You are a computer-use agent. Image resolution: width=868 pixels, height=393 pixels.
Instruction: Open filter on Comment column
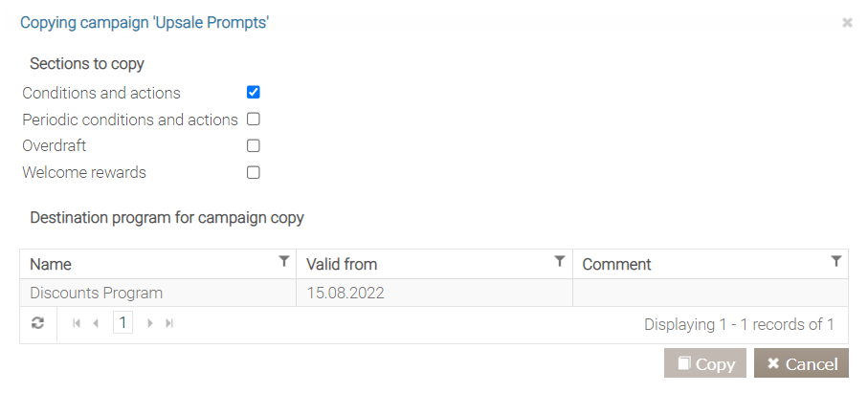(836, 261)
